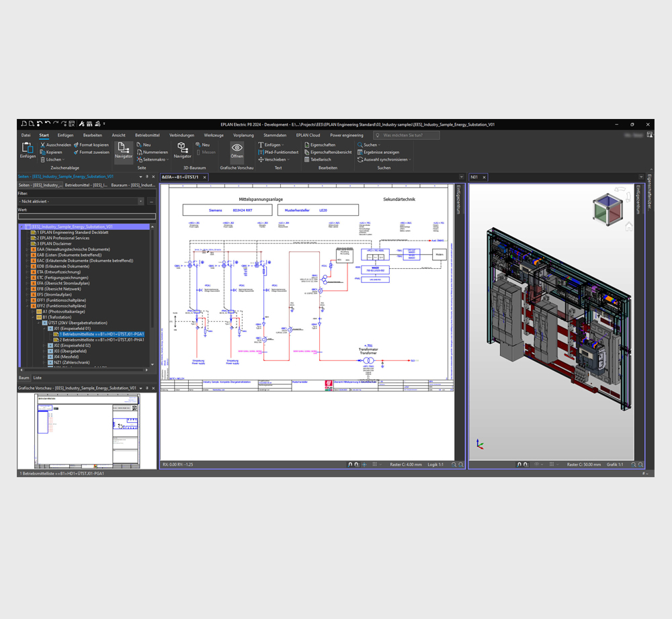Close the N01 3D view tab

[485, 177]
